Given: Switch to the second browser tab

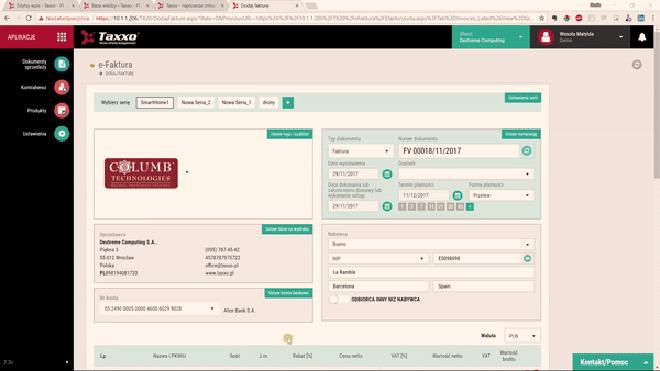Looking at the screenshot, I should click(116, 5).
